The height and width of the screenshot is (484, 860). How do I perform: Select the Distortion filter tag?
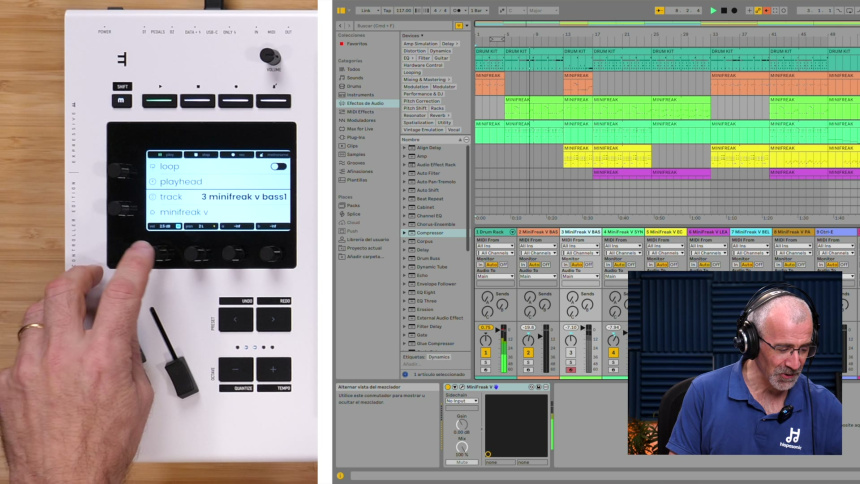[415, 50]
